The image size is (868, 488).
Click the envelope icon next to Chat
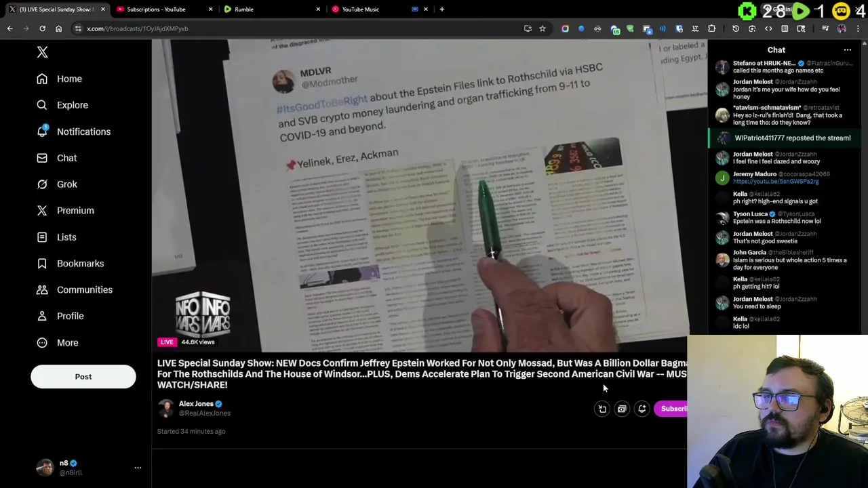click(42, 158)
